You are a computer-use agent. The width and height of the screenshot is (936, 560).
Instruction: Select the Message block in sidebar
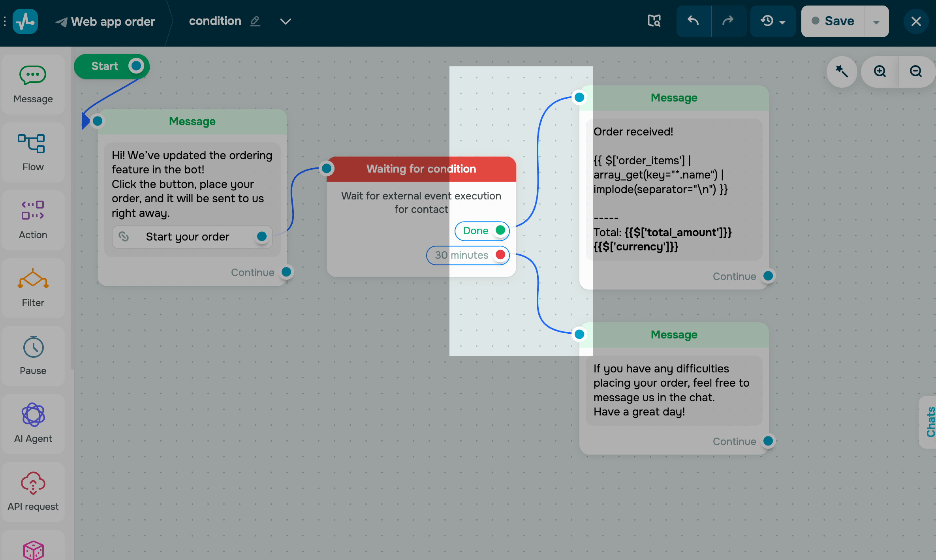tap(33, 85)
